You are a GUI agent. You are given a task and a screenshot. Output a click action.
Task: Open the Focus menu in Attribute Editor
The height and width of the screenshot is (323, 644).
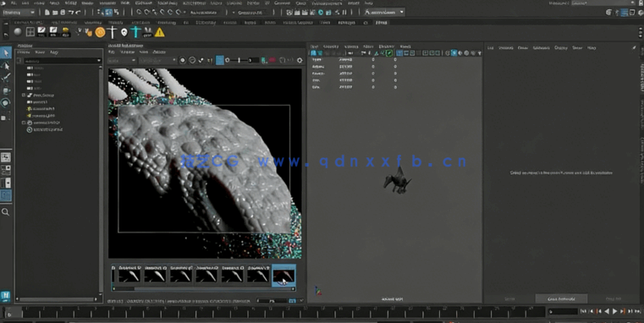(523, 47)
